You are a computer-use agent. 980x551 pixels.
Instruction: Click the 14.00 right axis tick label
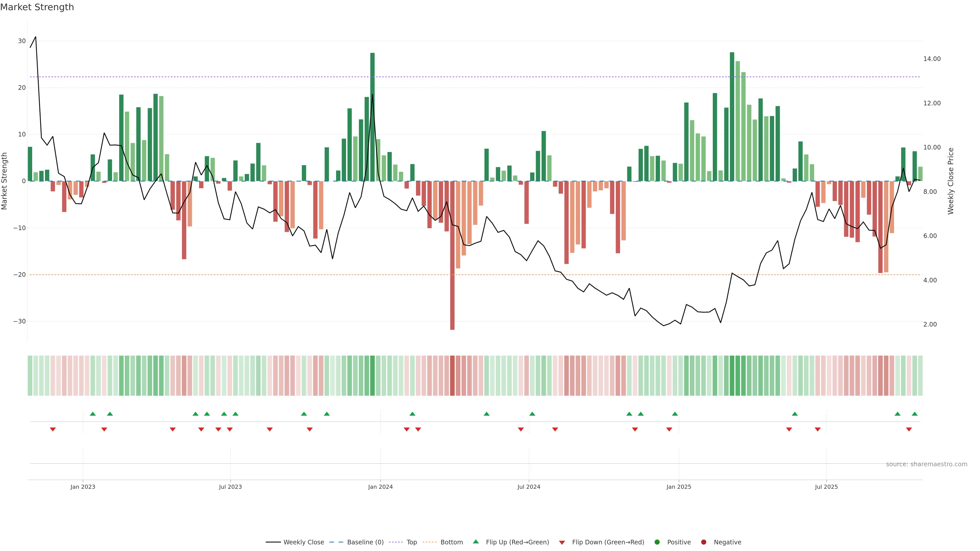click(932, 59)
